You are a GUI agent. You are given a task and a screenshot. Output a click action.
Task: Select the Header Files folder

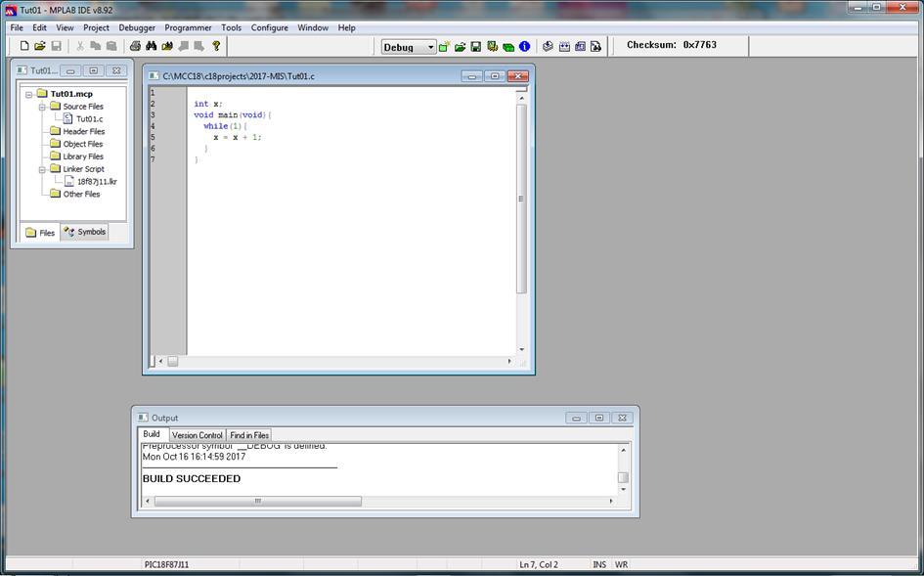coord(84,131)
